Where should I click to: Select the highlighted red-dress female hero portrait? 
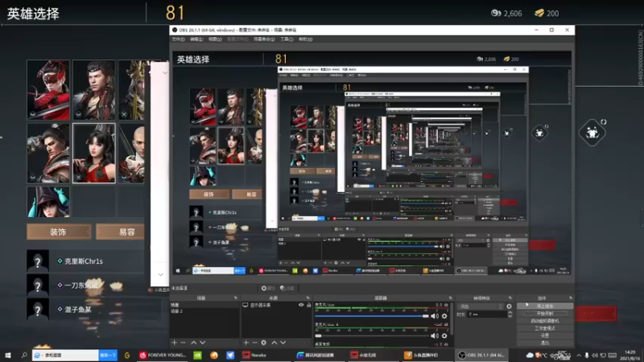(94, 153)
